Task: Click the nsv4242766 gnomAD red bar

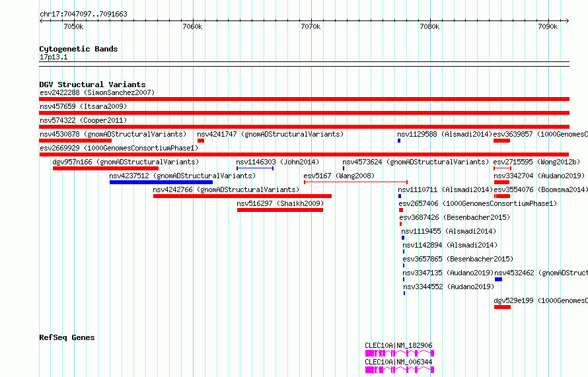Action: (242, 196)
